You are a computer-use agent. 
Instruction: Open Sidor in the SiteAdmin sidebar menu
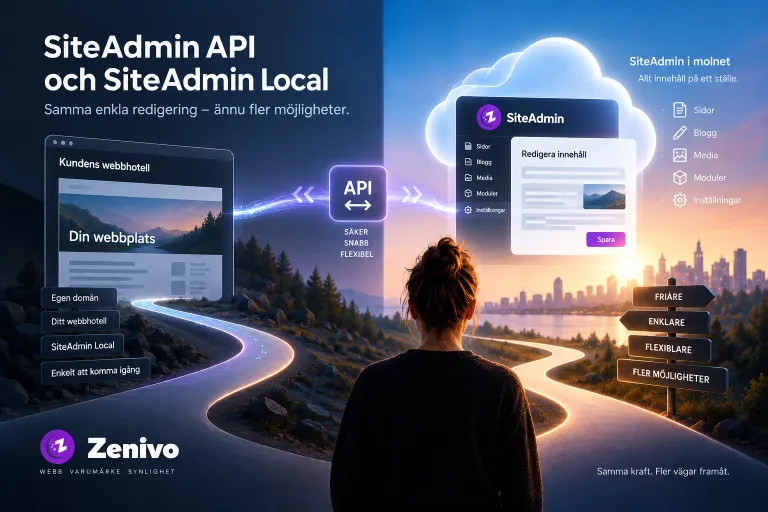point(483,146)
